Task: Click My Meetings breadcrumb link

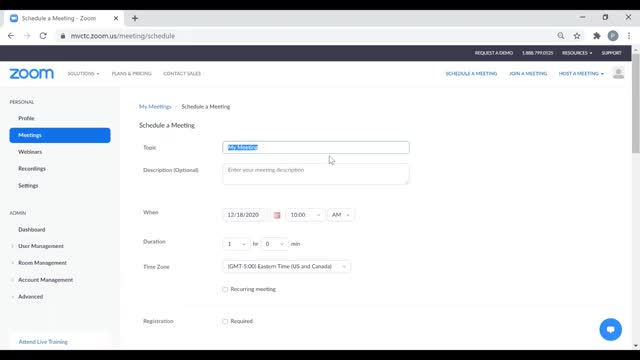Action: click(x=155, y=107)
